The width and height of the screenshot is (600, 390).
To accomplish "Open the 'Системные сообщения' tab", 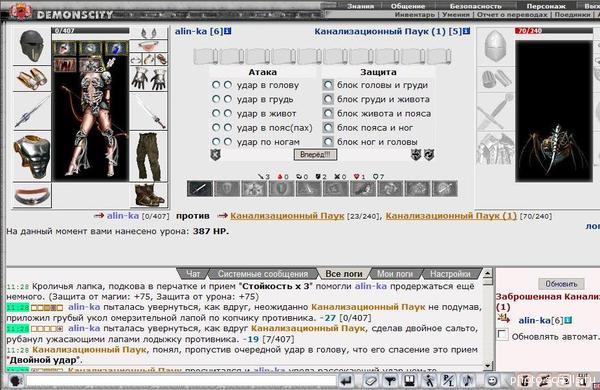I will pyautogui.click(x=263, y=274).
